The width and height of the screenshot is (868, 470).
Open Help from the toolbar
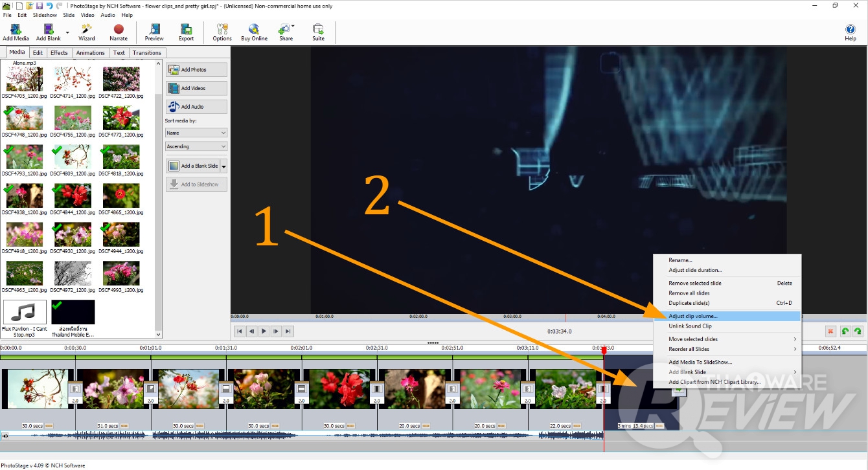coord(851,32)
